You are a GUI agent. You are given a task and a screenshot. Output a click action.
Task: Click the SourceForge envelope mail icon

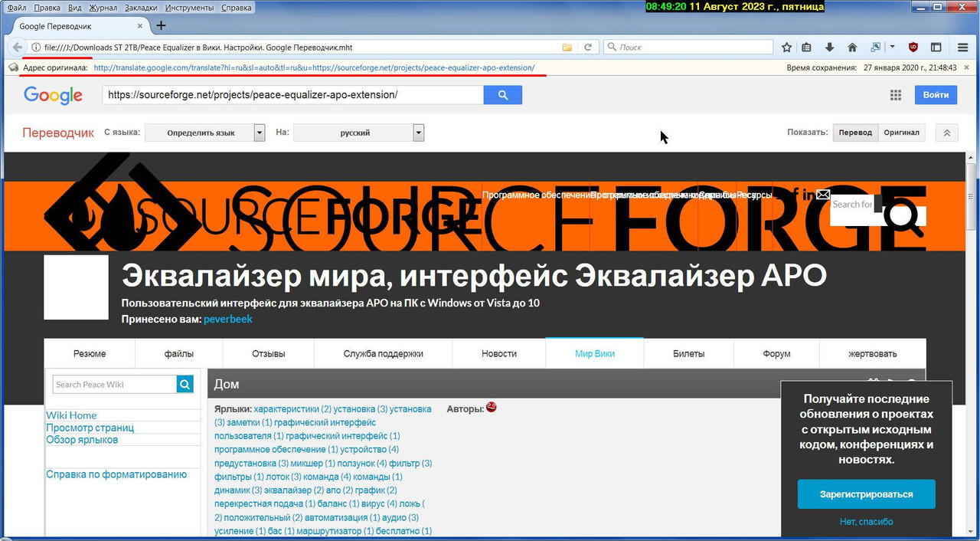click(x=823, y=195)
